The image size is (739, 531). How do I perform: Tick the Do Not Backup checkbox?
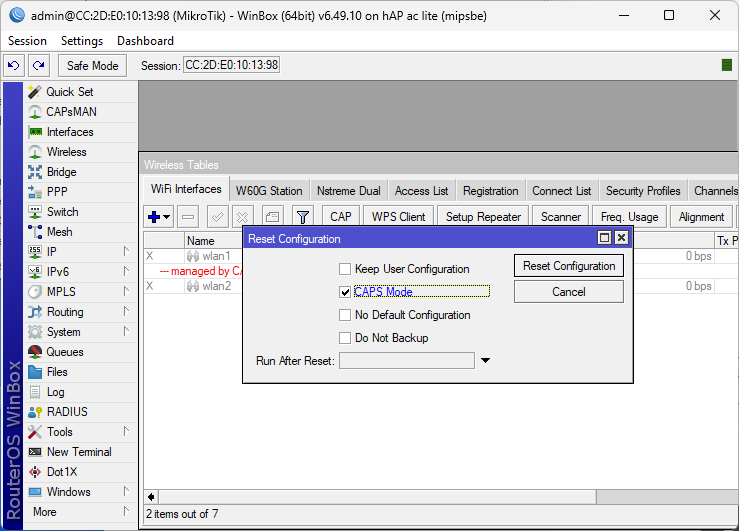[x=345, y=338]
